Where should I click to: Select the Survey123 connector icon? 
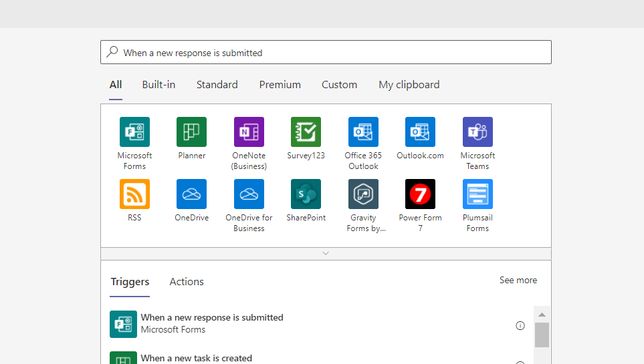306,132
